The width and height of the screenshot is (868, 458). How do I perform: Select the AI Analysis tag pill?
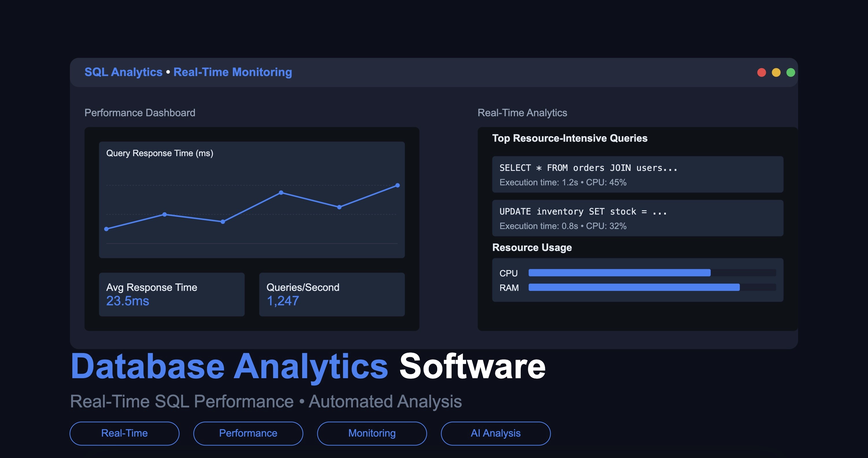[x=496, y=433]
